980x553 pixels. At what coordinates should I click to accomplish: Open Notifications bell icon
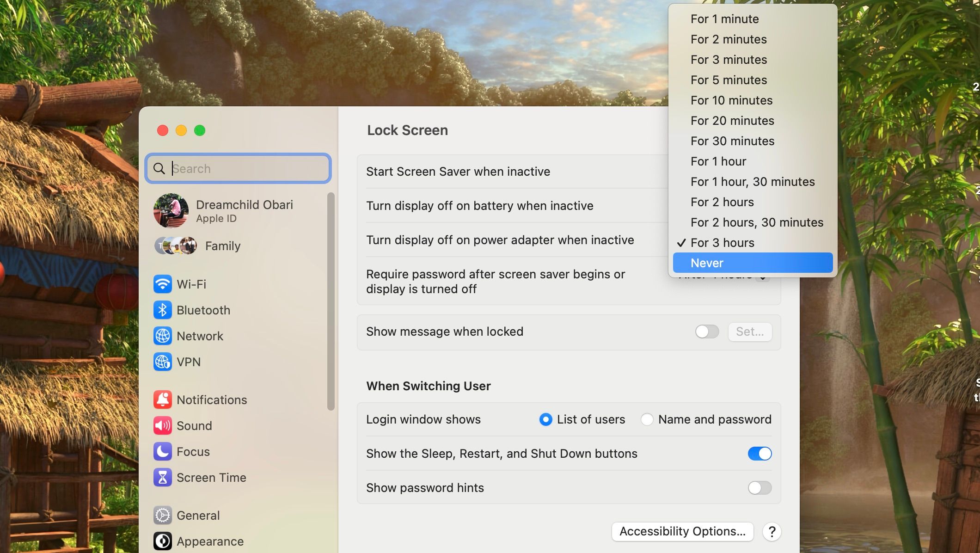point(162,399)
